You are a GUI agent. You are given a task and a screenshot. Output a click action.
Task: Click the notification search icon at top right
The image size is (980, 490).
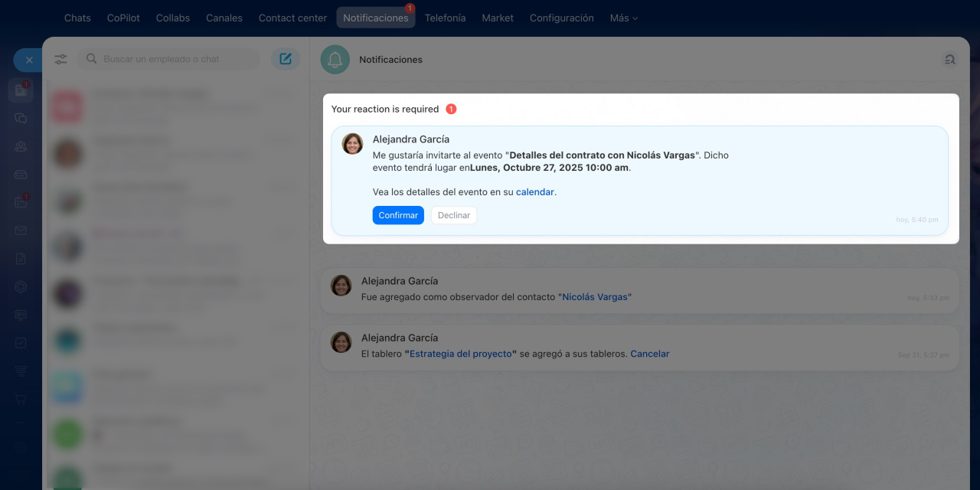point(949,60)
